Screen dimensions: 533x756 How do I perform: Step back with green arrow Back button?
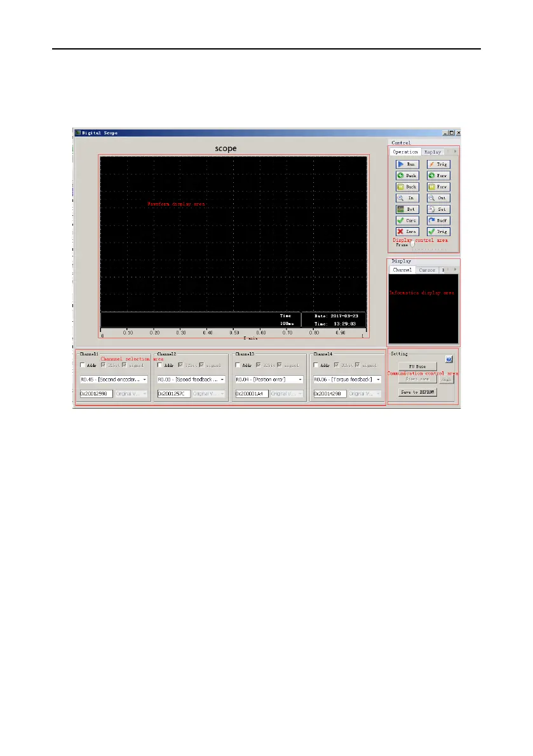(x=407, y=175)
